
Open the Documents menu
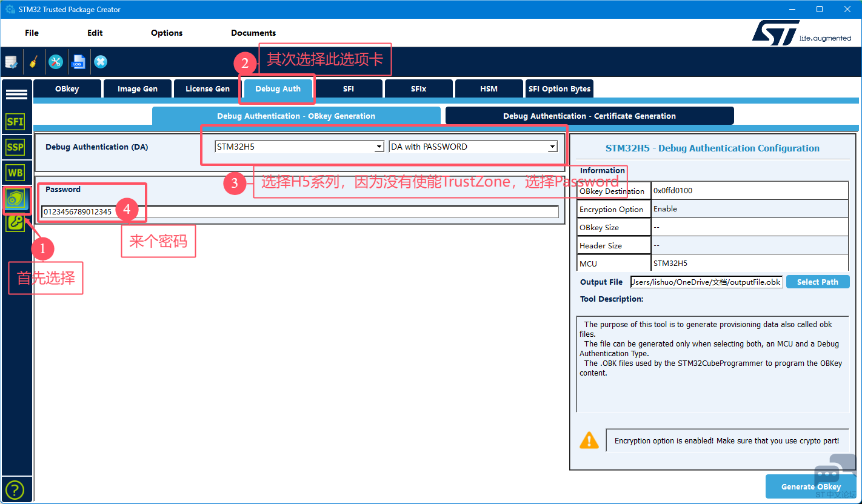[x=253, y=33]
